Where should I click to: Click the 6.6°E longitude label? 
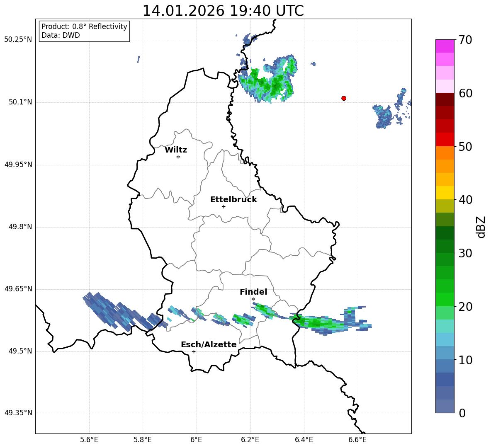pyautogui.click(x=357, y=440)
